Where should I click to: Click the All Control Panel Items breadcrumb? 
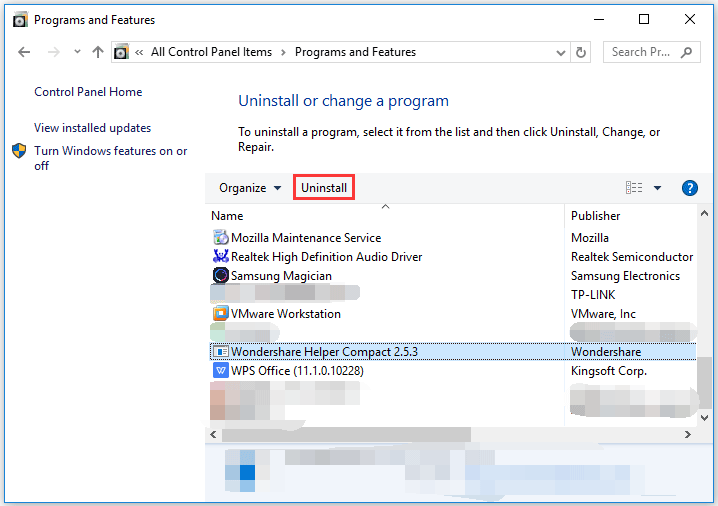211,52
